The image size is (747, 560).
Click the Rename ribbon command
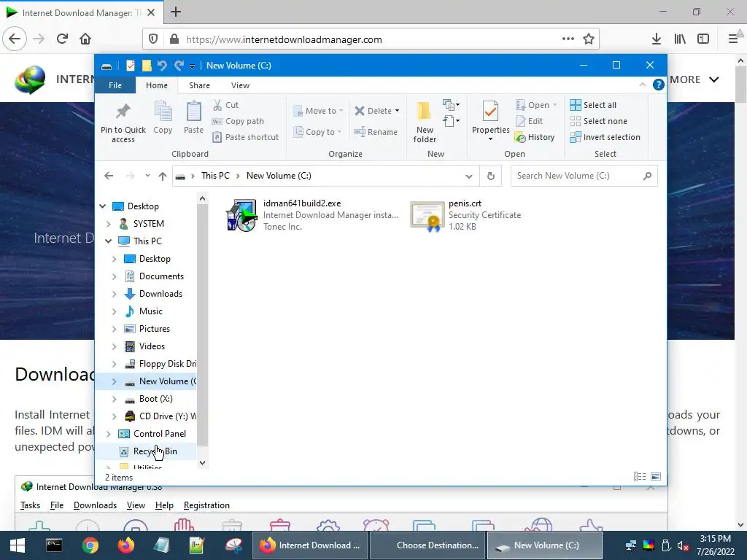click(x=376, y=132)
